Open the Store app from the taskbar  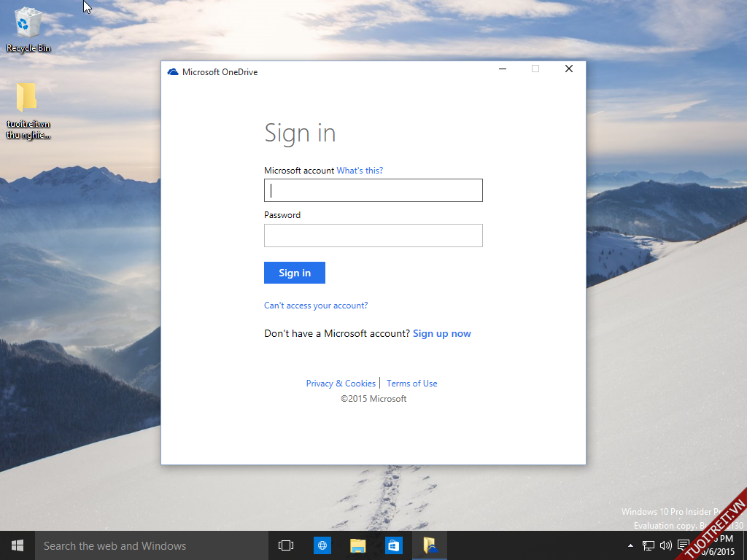coord(393,545)
